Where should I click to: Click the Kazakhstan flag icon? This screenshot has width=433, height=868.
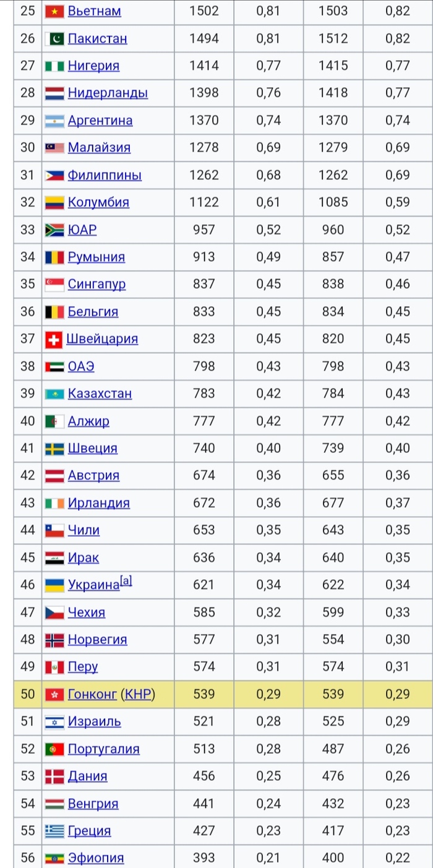[54, 393]
